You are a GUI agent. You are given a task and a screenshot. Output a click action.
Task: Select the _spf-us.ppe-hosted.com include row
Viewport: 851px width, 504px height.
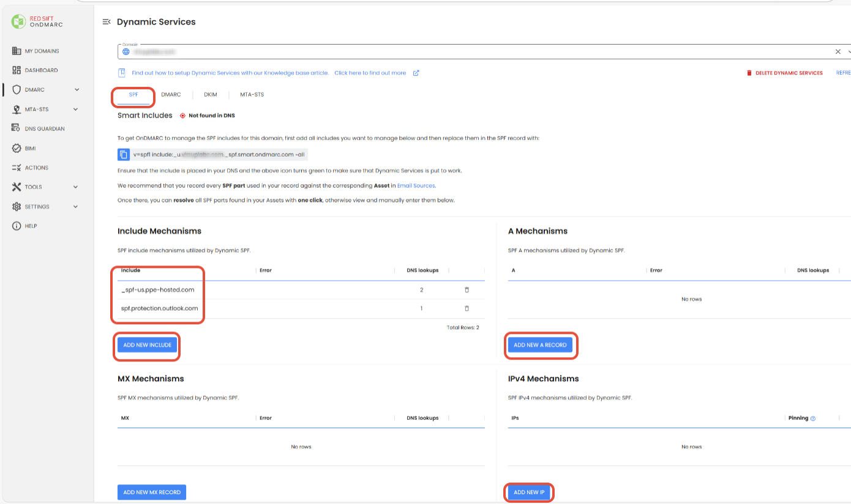click(301, 290)
